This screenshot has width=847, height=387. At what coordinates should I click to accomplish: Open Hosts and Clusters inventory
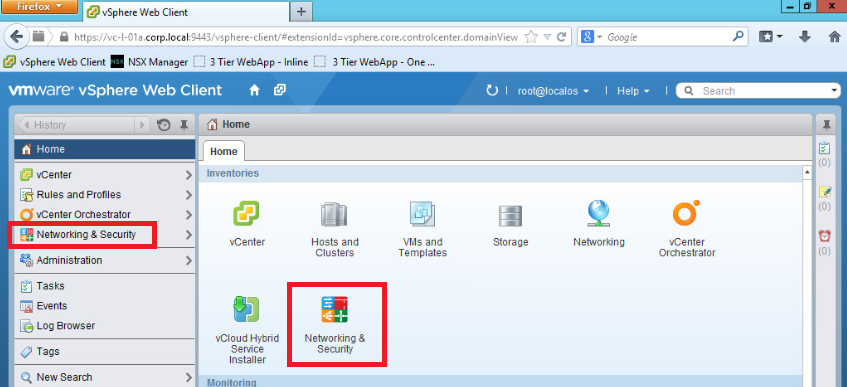(334, 215)
